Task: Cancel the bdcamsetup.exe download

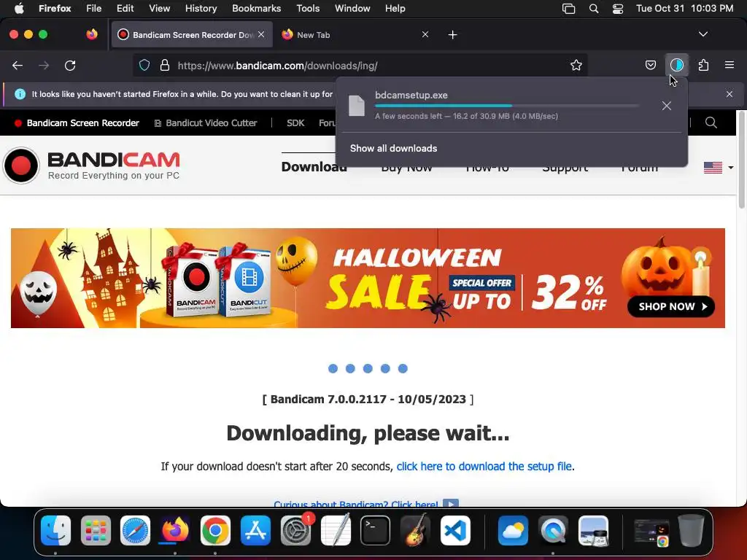Action: coord(667,106)
